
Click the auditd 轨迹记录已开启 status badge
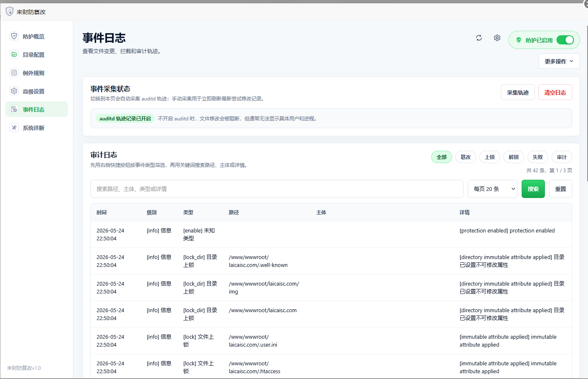[125, 118]
